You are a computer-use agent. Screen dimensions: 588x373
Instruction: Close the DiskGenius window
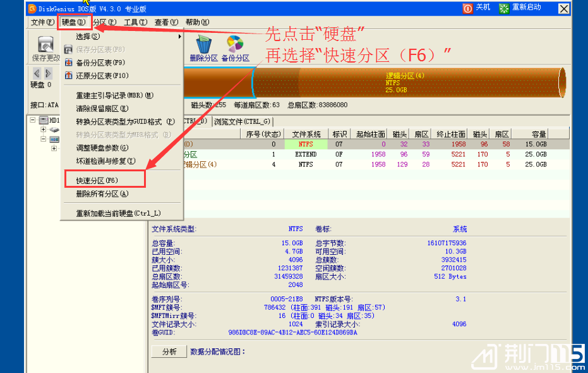564,9
